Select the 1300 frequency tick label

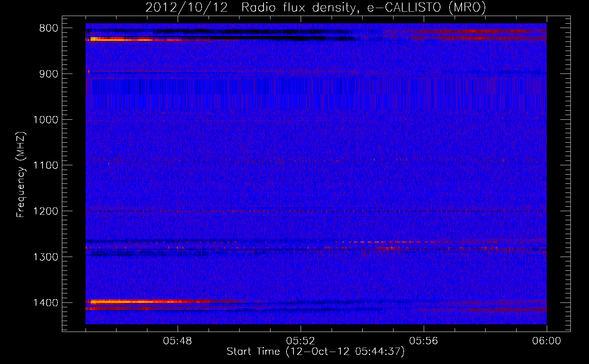[x=46, y=257]
